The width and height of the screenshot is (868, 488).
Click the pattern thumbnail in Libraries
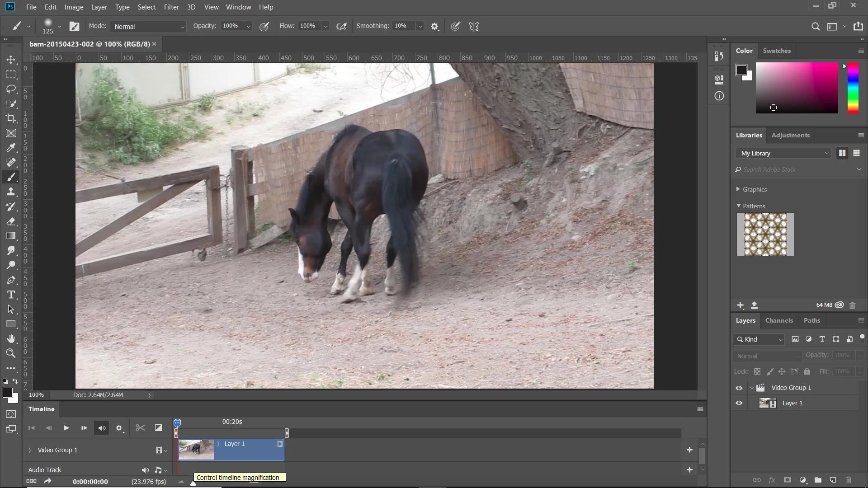765,235
